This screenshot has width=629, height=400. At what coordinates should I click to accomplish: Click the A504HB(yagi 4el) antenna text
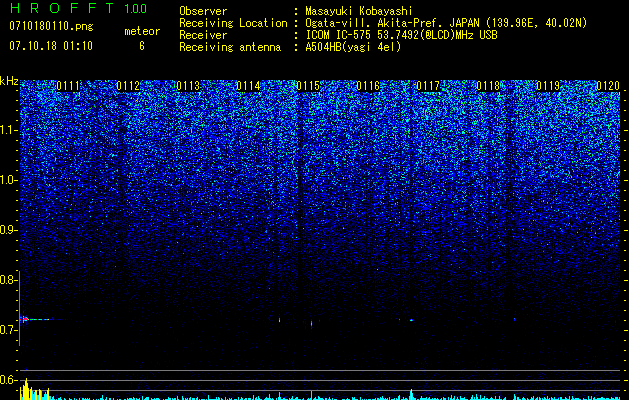353,47
